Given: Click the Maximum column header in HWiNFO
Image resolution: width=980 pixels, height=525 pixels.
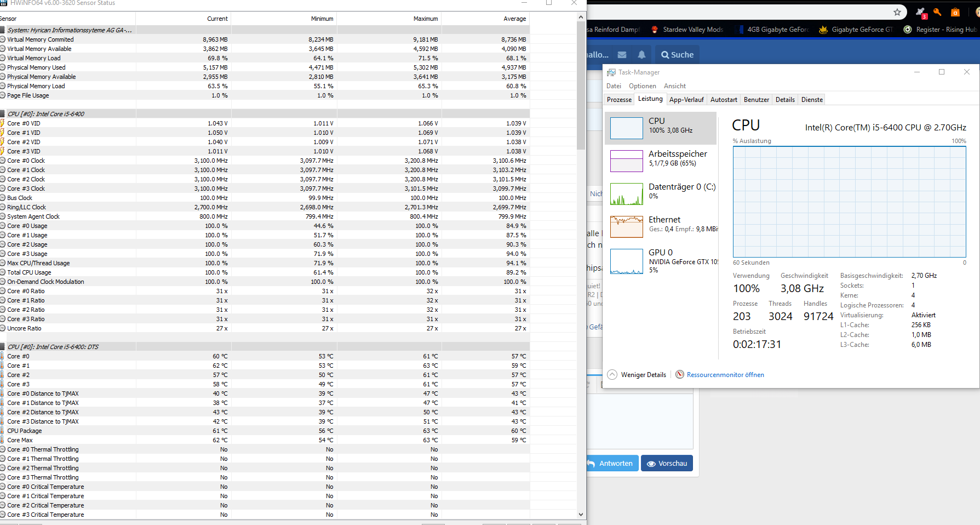Looking at the screenshot, I should (x=388, y=19).
